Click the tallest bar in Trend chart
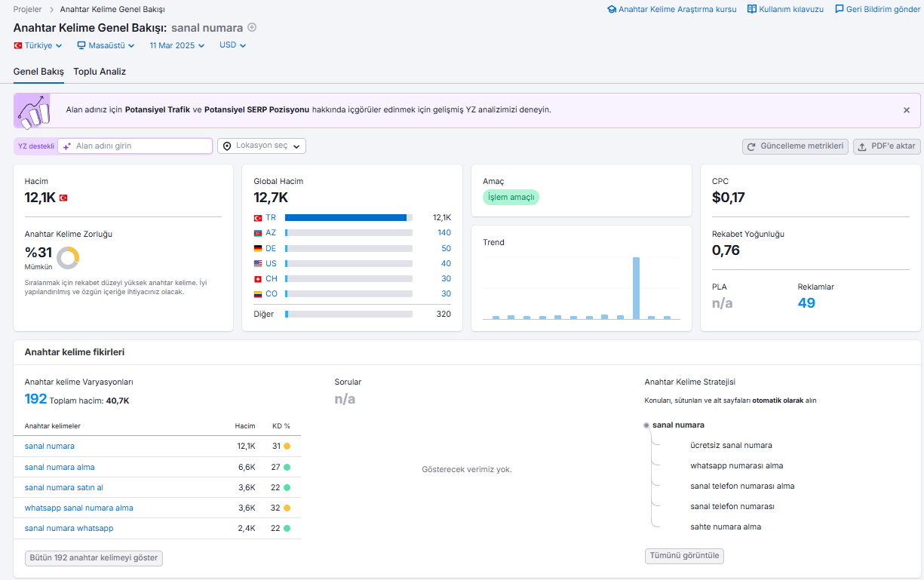The height and width of the screenshot is (580, 924). pos(636,288)
